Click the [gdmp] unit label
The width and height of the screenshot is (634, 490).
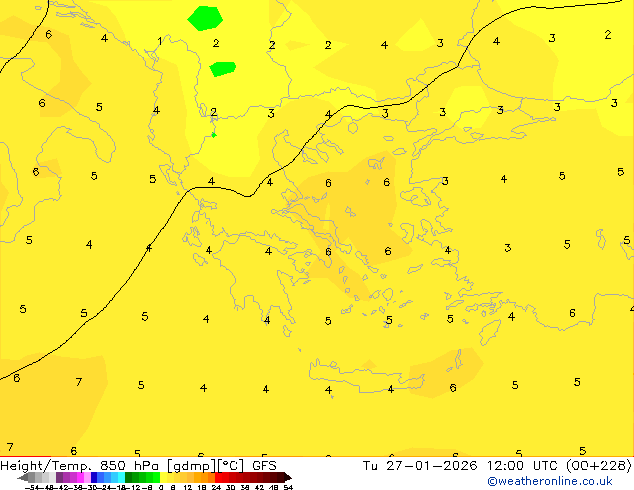click(194, 465)
